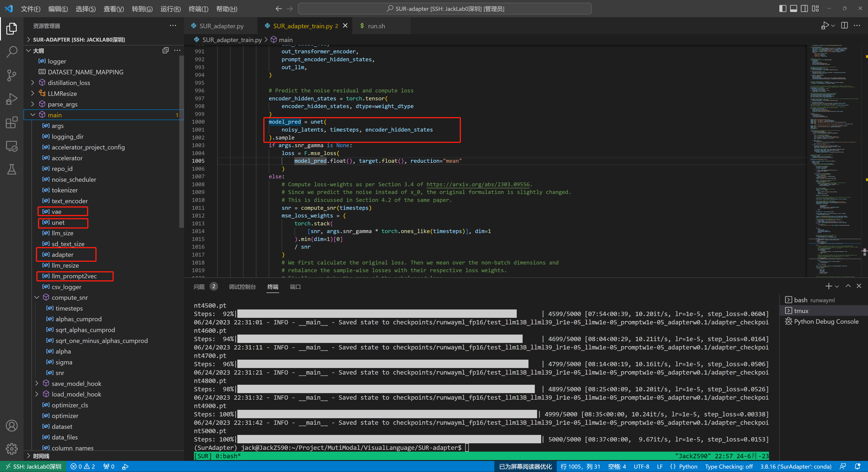Screen dimensions: 868x472
Task: Collapse the compute_snr outline item
Action: click(37, 297)
